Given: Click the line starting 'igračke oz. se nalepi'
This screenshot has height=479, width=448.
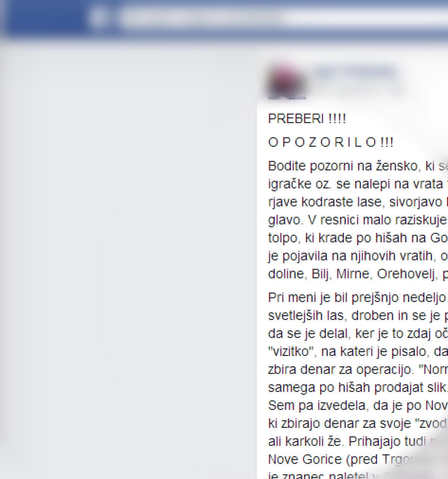Looking at the screenshot, I should point(358,184).
